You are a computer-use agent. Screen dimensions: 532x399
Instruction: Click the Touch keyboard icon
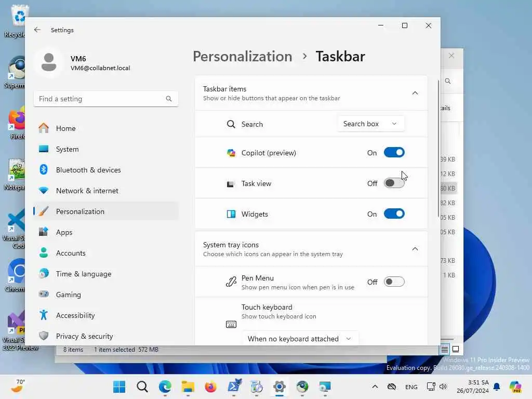[x=231, y=324]
